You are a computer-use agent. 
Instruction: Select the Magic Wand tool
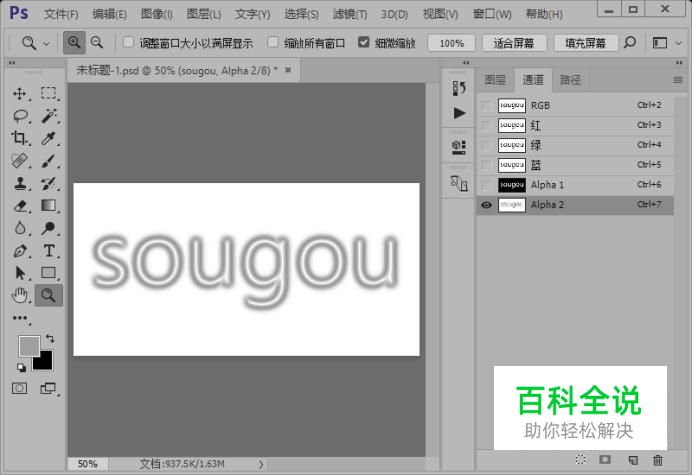[49, 116]
